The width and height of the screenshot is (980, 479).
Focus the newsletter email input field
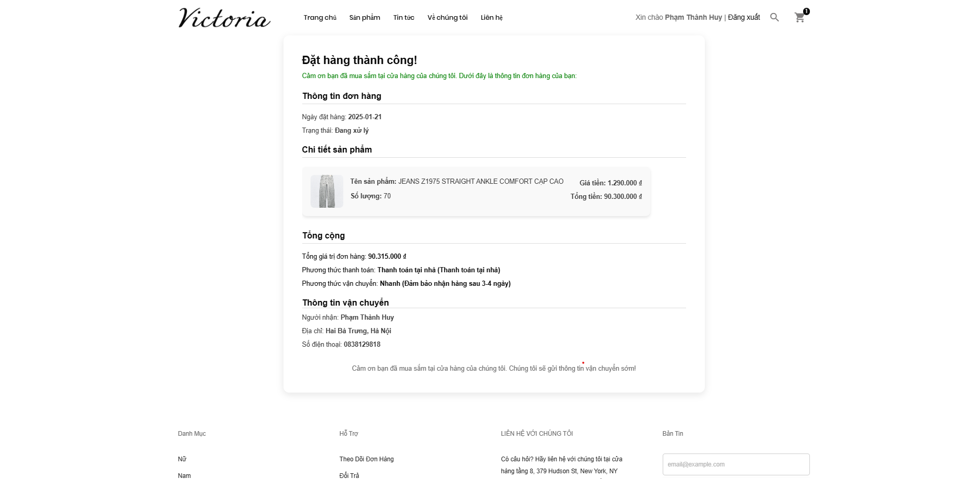736,464
